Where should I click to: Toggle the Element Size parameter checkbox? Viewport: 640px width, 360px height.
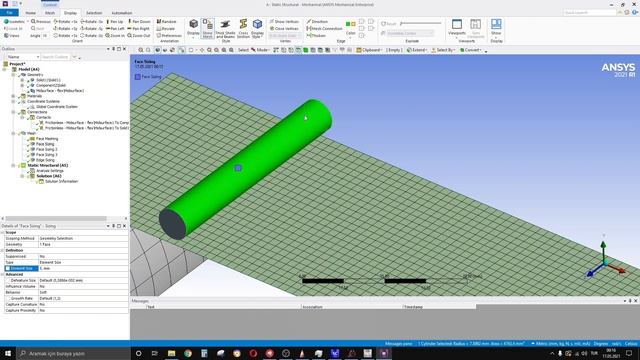(7, 268)
